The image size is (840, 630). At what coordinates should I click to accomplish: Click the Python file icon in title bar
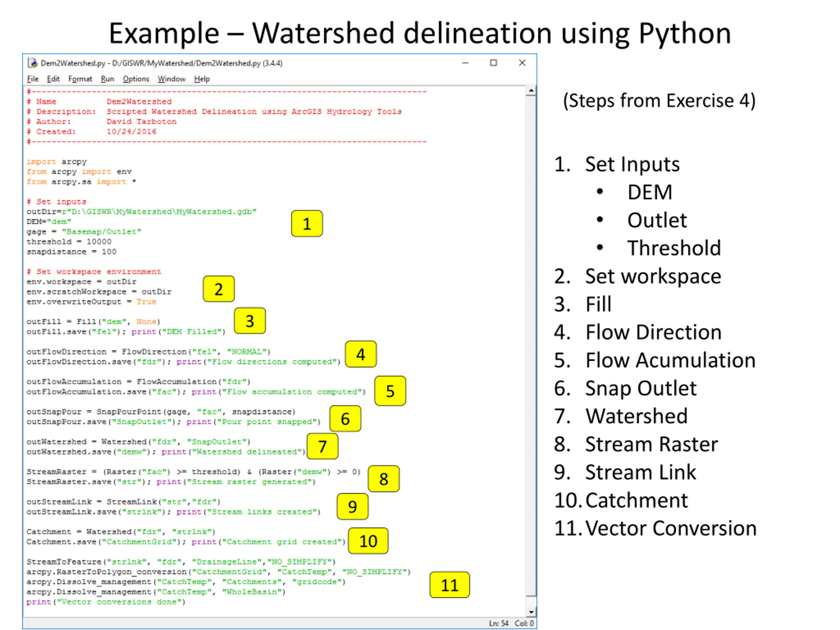[33, 63]
